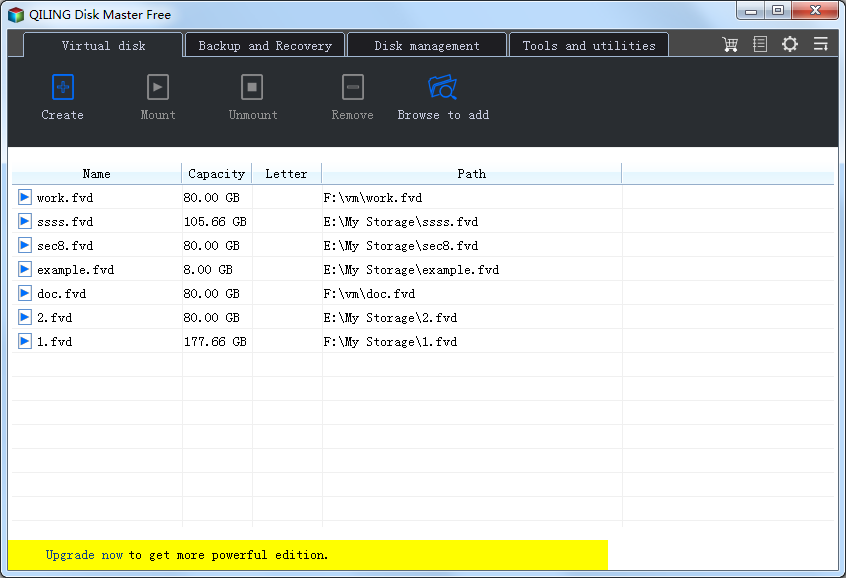846x578 pixels.
Task: Close the QILING Disk Master window
Action: (x=815, y=10)
